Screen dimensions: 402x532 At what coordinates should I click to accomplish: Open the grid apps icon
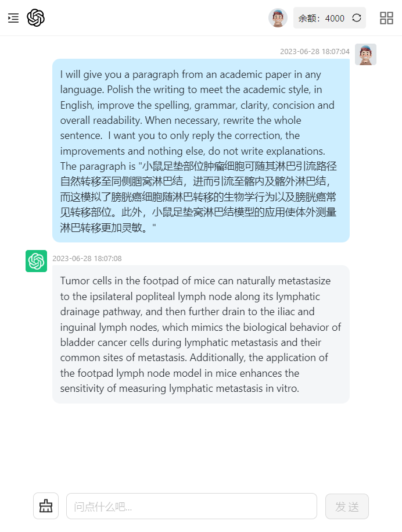[x=386, y=18]
